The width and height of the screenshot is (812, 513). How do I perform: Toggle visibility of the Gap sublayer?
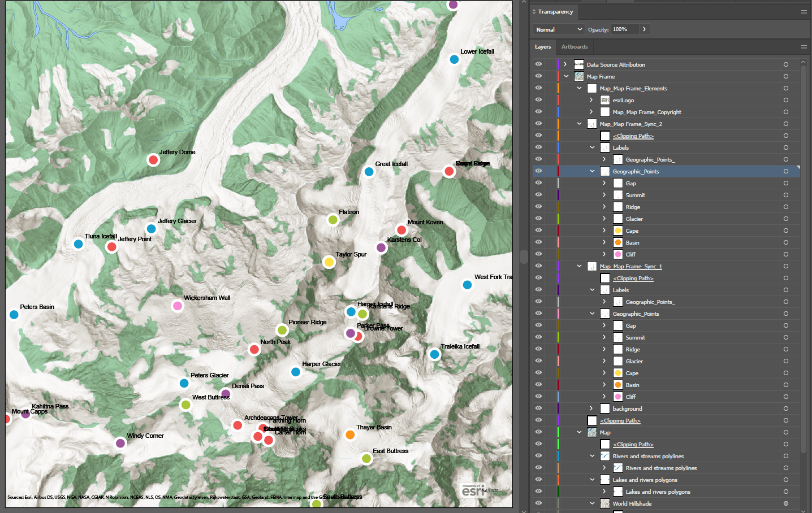pos(538,182)
